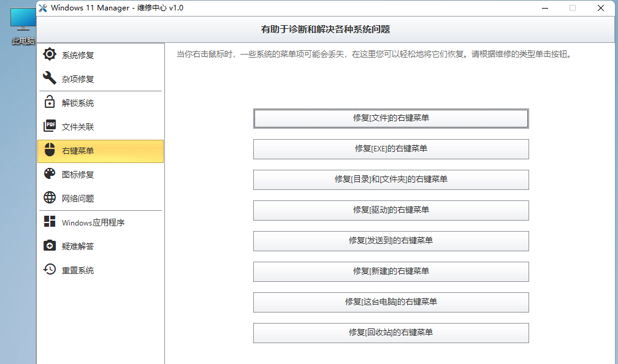Select the 图标修复 palette icon
618x364 pixels.
point(50,174)
